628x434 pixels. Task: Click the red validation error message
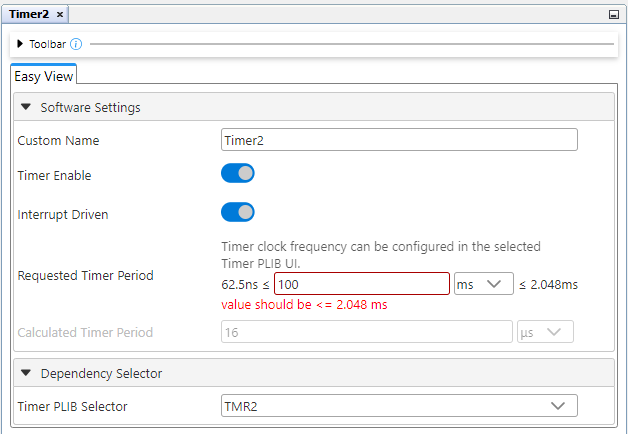[304, 305]
